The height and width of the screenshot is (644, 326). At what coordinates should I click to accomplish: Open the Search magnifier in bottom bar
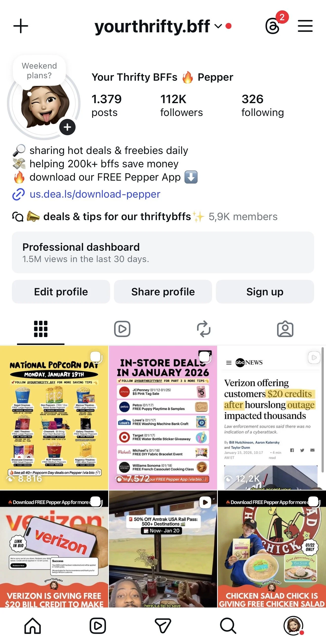tap(228, 626)
